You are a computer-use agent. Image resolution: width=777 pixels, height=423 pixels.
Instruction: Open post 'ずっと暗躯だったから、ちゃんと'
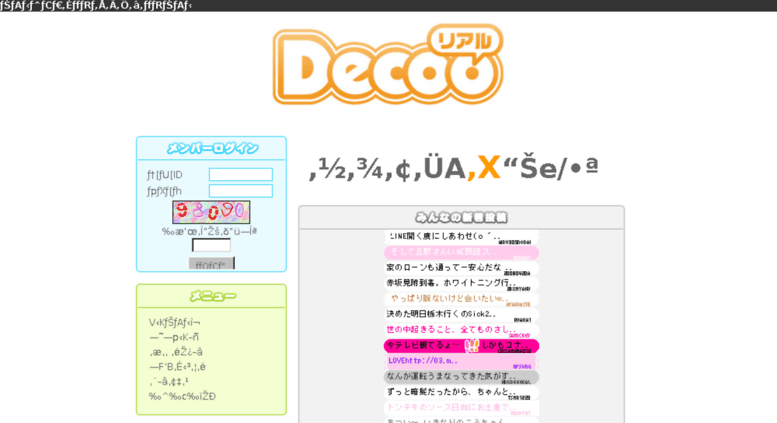(461, 393)
